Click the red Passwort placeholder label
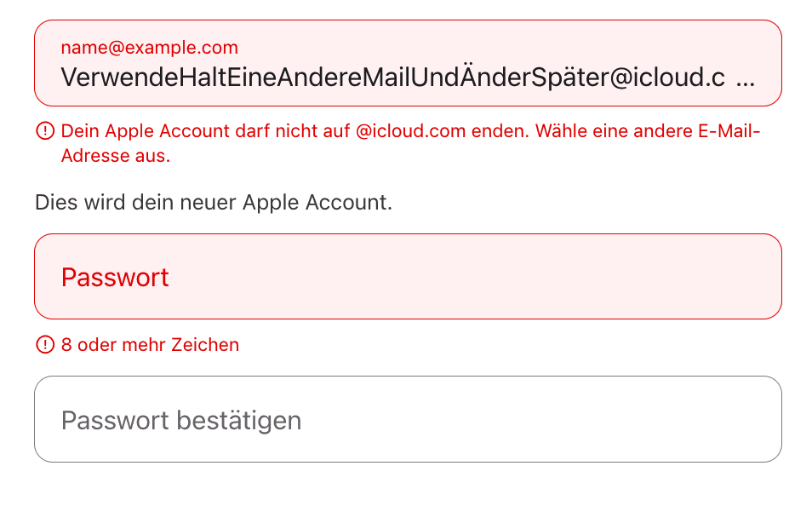This screenshot has height=506, width=812. [x=115, y=277]
